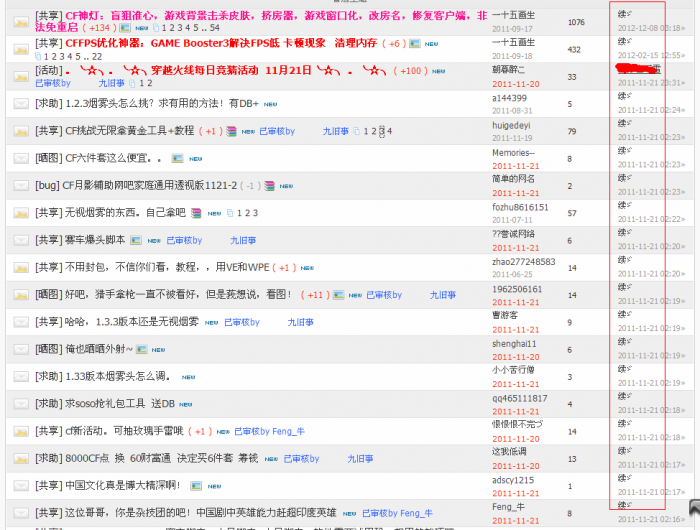The image size is (700, 530).
Task: Click folder icon of CFFPS优化神器 thread
Action: coord(21,49)
